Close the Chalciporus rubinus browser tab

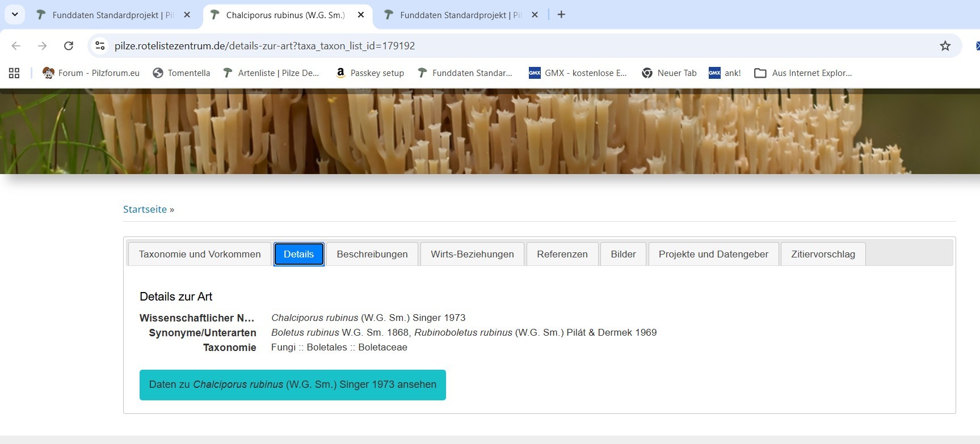[x=361, y=15]
